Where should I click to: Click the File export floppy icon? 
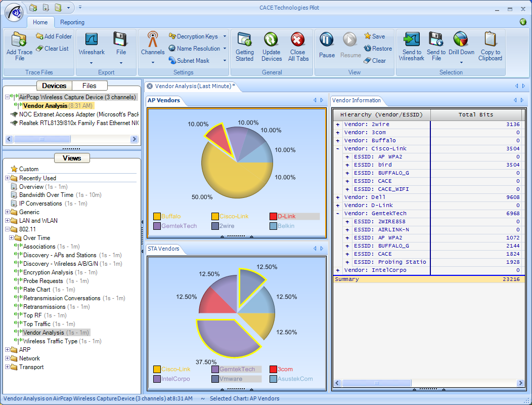click(120, 39)
